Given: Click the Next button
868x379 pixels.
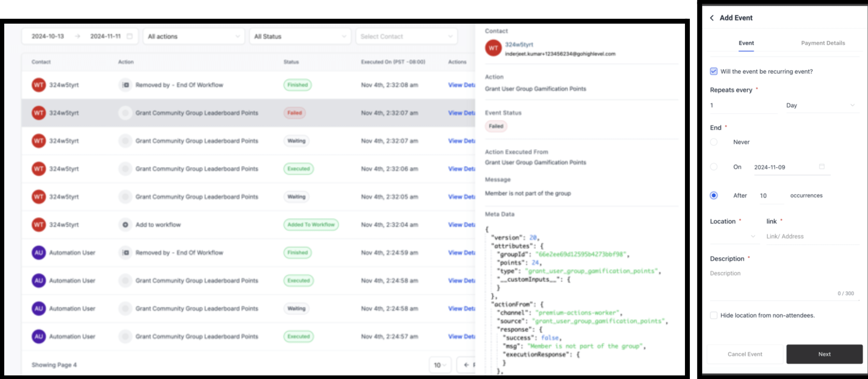Looking at the screenshot, I should (x=824, y=354).
